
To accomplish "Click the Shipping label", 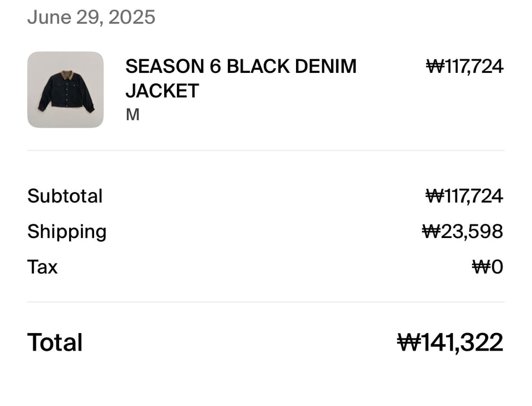I will [67, 232].
